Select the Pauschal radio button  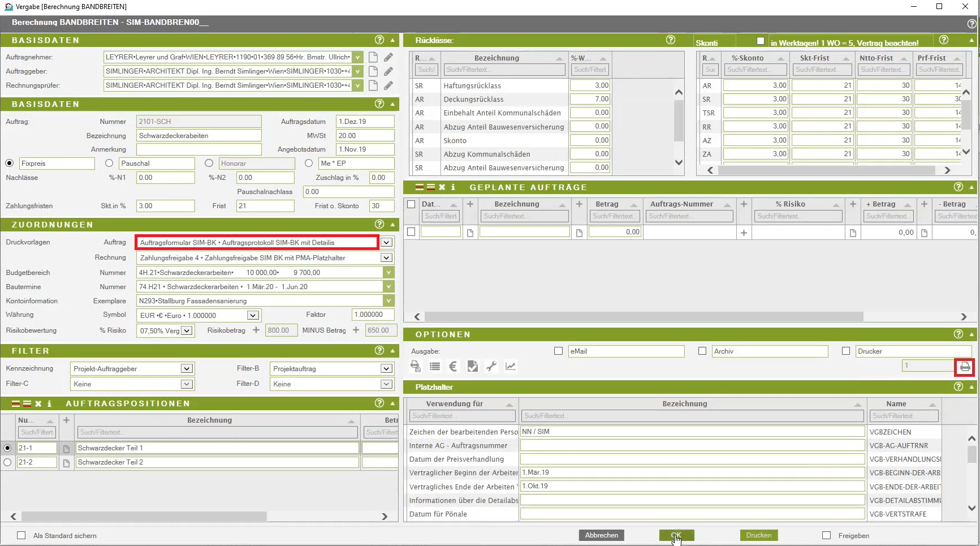click(109, 164)
